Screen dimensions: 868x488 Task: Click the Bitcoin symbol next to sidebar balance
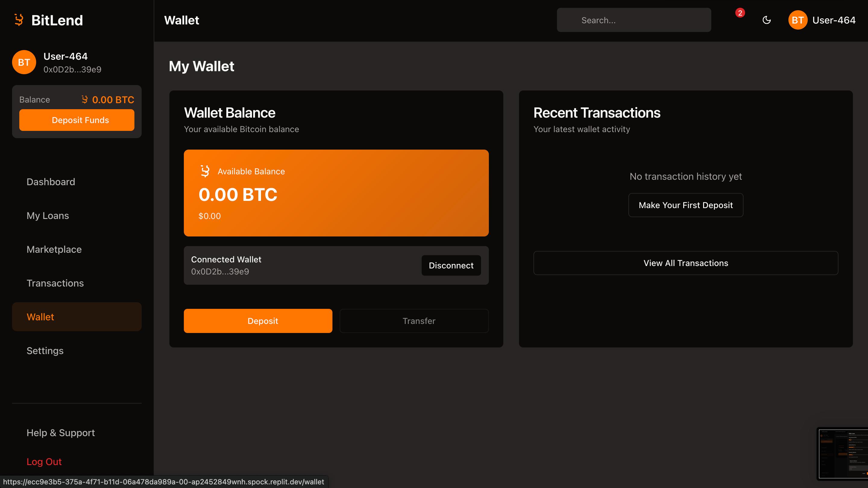coord(85,100)
